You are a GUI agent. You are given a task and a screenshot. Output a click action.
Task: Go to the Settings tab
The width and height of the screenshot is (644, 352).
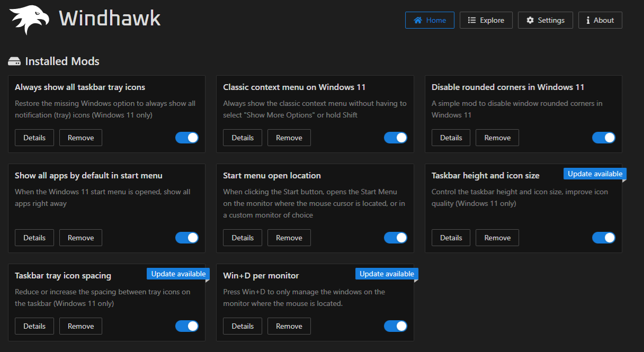[x=545, y=20]
